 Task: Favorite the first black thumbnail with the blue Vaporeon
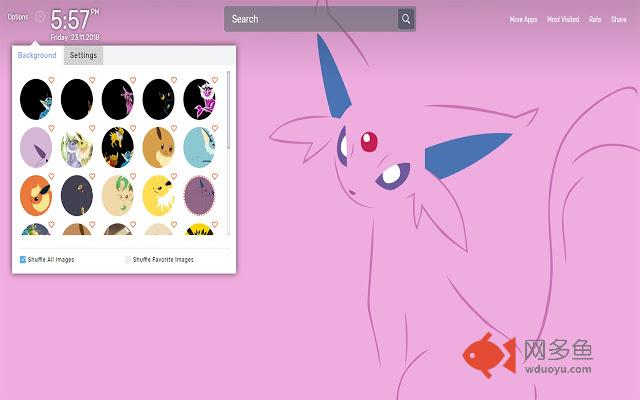click(51, 80)
